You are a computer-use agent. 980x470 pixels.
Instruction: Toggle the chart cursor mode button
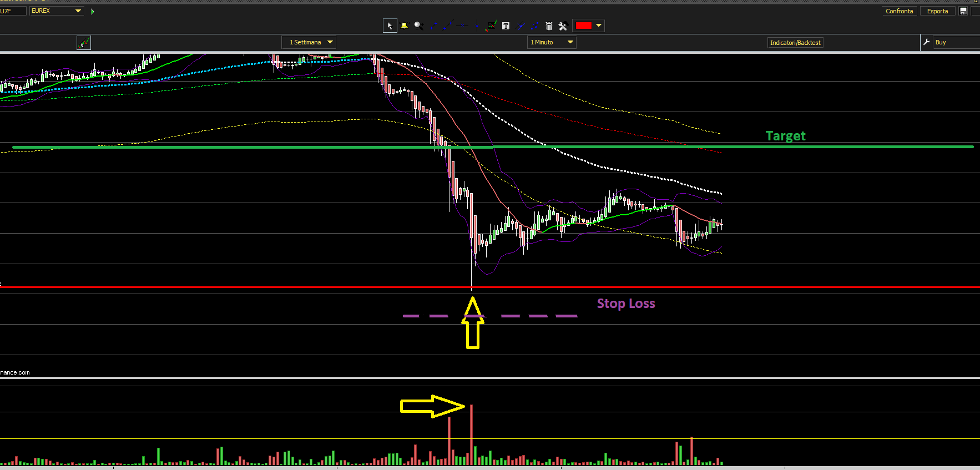coord(84,43)
